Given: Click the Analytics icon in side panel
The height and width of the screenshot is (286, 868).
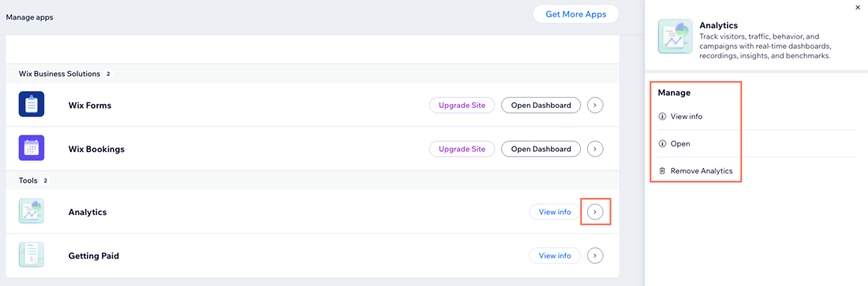Looking at the screenshot, I should [x=675, y=36].
